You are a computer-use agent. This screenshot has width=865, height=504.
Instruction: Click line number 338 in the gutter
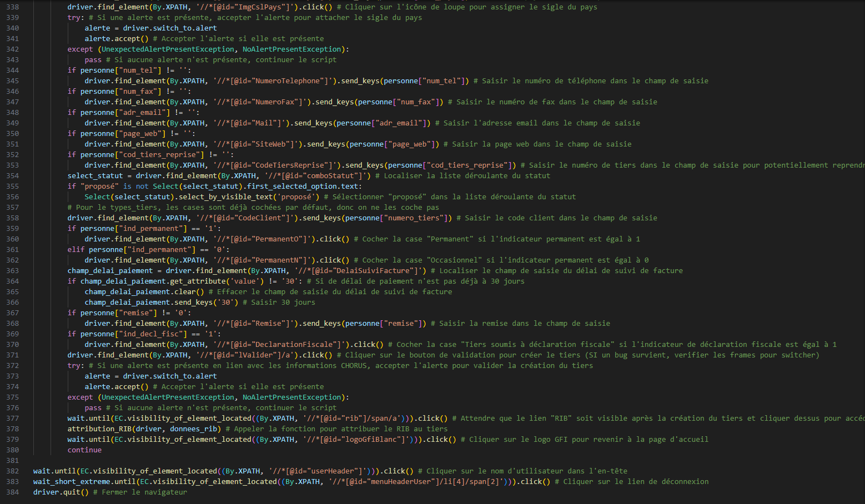pos(12,7)
